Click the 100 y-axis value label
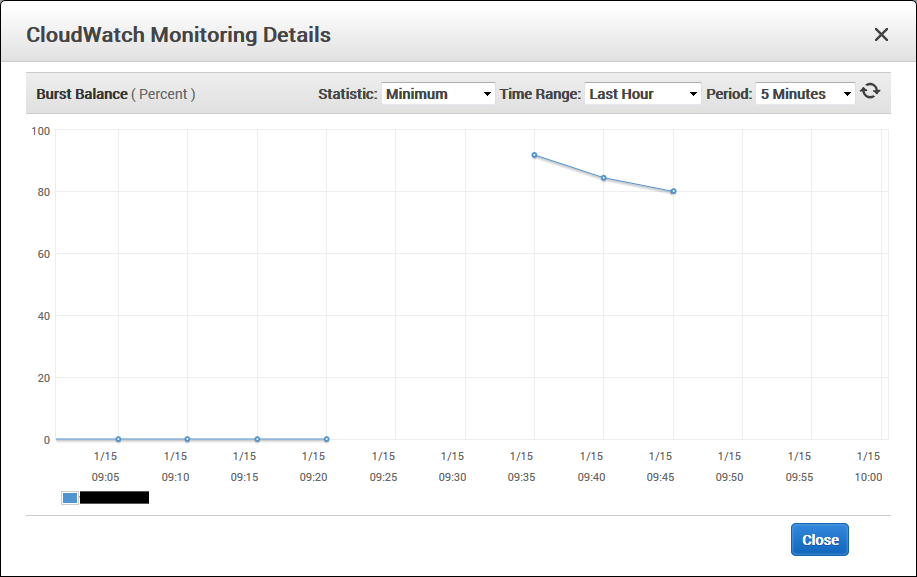Screen dimensions: 917x577 point(40,131)
